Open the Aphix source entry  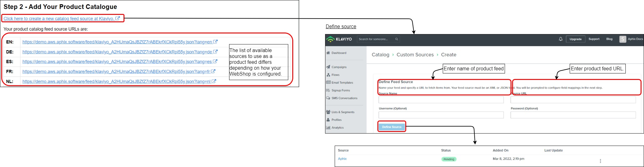pos(342,159)
